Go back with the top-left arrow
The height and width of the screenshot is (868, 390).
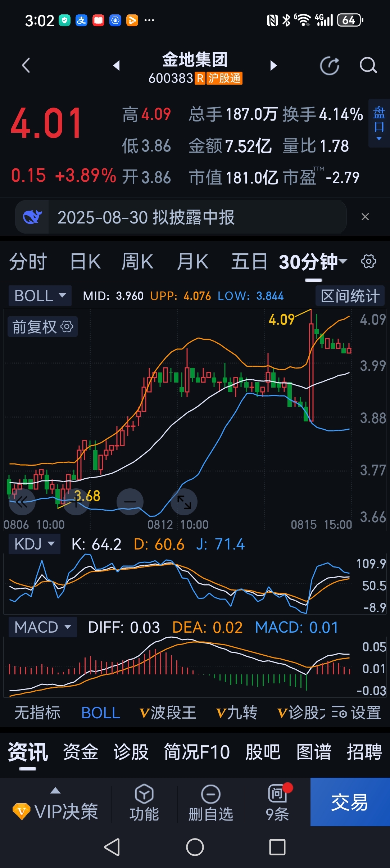tap(26, 65)
